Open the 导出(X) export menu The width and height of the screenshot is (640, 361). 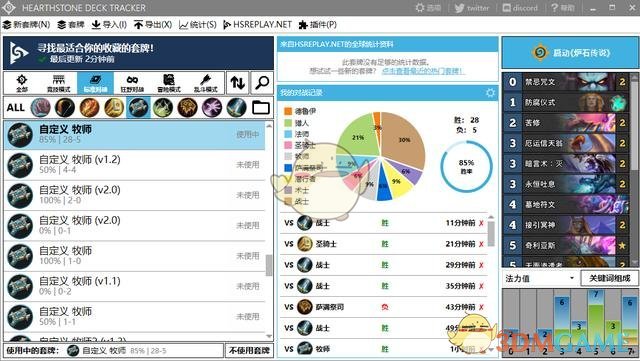(x=153, y=25)
